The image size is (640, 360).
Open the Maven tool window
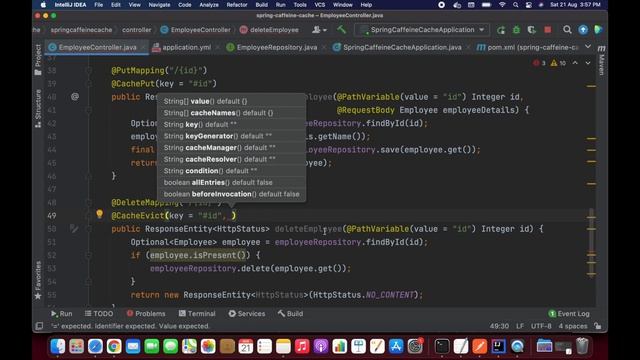601,60
